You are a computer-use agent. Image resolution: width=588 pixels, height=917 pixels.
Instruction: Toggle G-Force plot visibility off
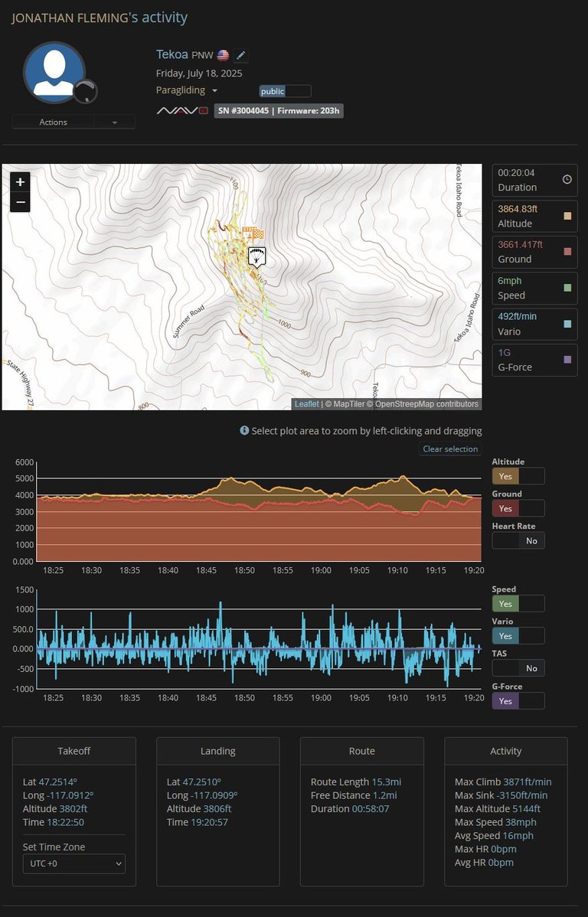click(518, 700)
